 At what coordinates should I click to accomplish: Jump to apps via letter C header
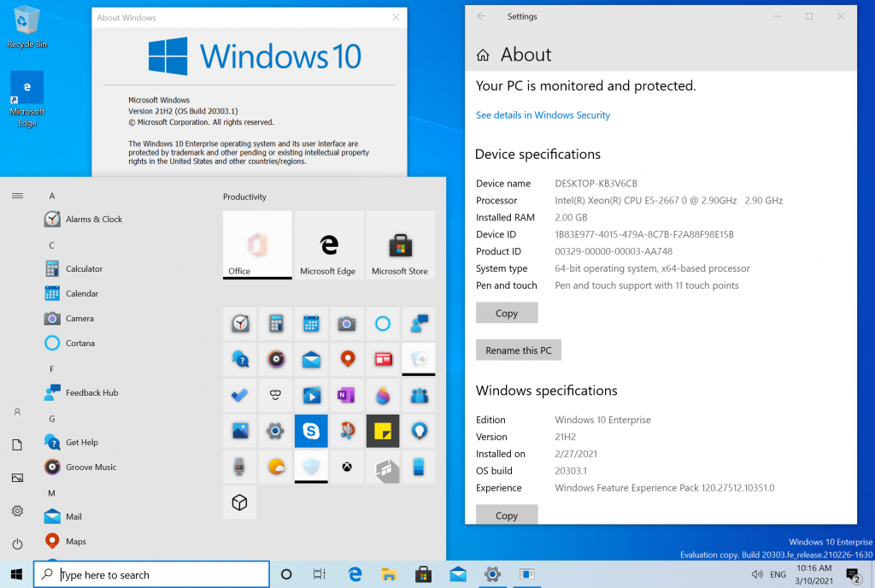[x=51, y=245]
